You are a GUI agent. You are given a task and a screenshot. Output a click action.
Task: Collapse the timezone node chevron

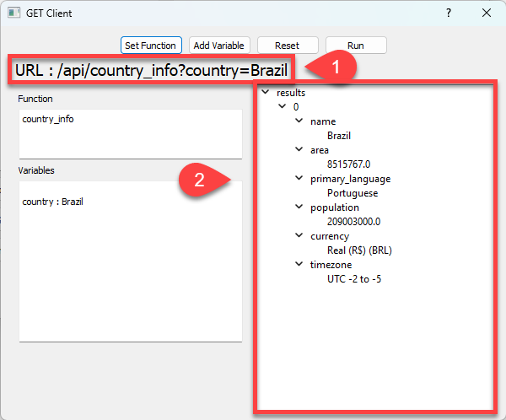pyautogui.click(x=299, y=264)
